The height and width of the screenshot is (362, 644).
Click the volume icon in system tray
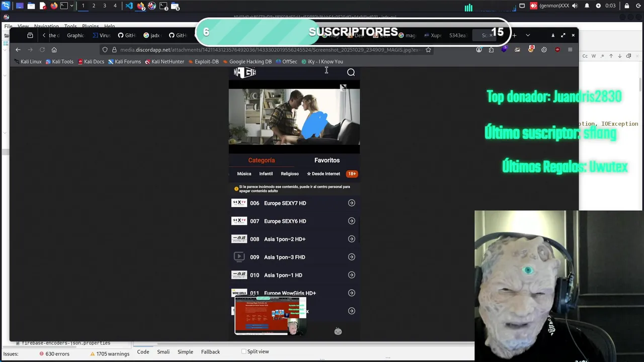click(576, 6)
